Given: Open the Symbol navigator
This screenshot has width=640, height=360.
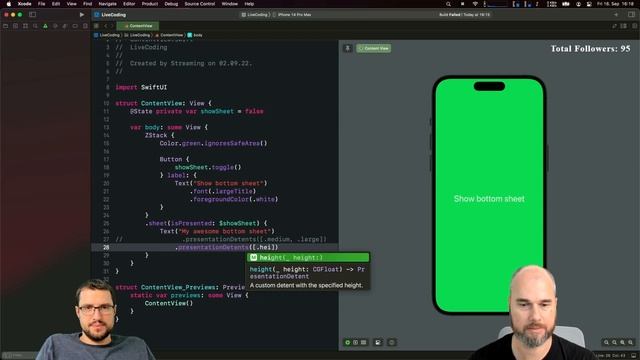Looking at the screenshot, I should coord(25,26).
